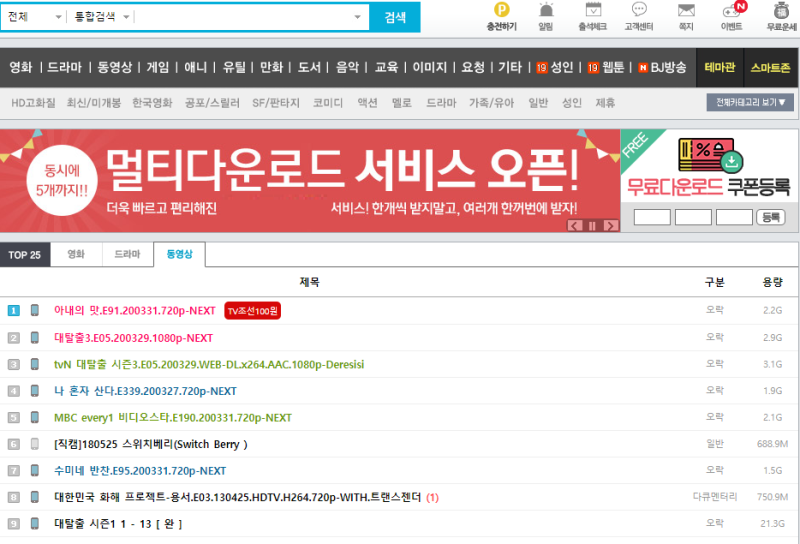Expand the search history dropdown arrow
The height and width of the screenshot is (544, 800).
pyautogui.click(x=358, y=17)
